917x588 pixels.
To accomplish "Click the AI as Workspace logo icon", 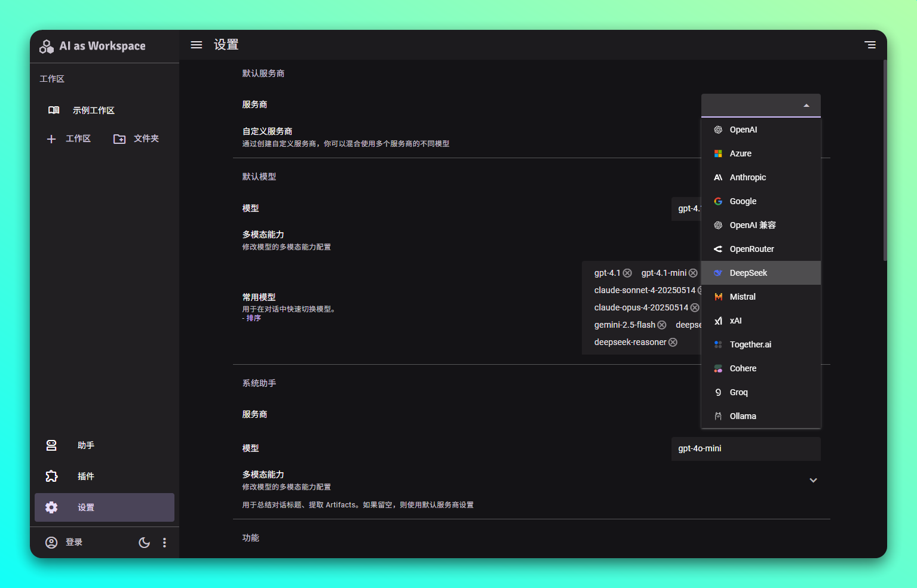I will coord(47,46).
